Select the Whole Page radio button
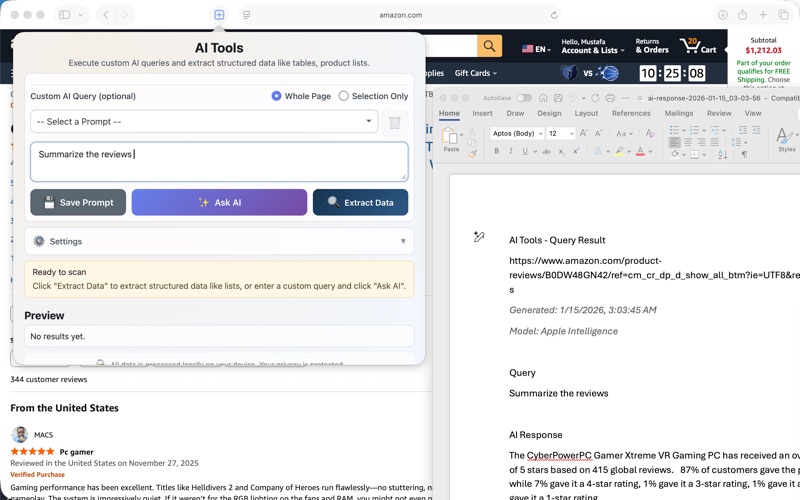 click(276, 96)
